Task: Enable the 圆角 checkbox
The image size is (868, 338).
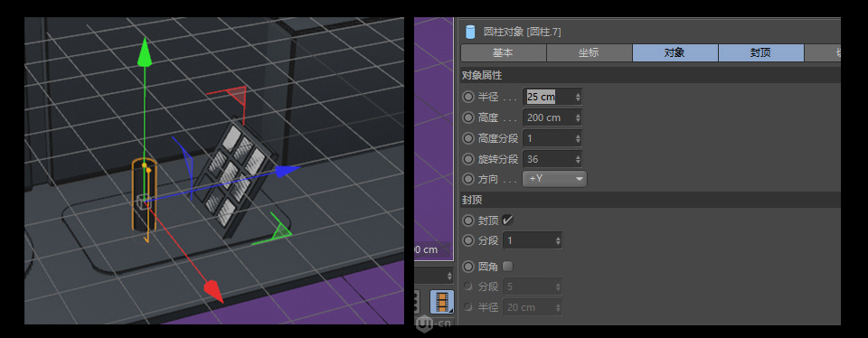Action: coord(507,267)
